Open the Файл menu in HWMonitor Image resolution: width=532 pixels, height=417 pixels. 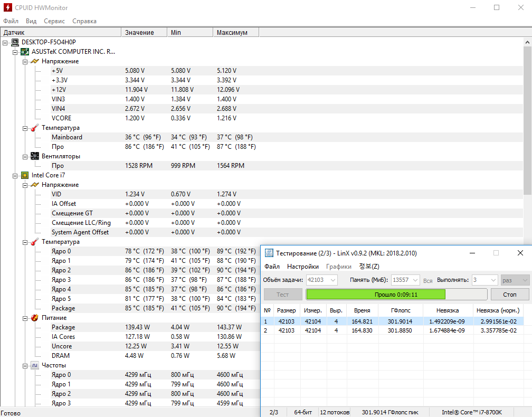[11, 21]
